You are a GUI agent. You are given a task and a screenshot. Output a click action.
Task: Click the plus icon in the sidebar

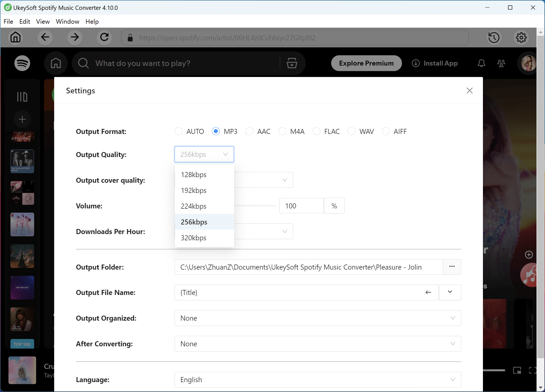click(x=22, y=119)
